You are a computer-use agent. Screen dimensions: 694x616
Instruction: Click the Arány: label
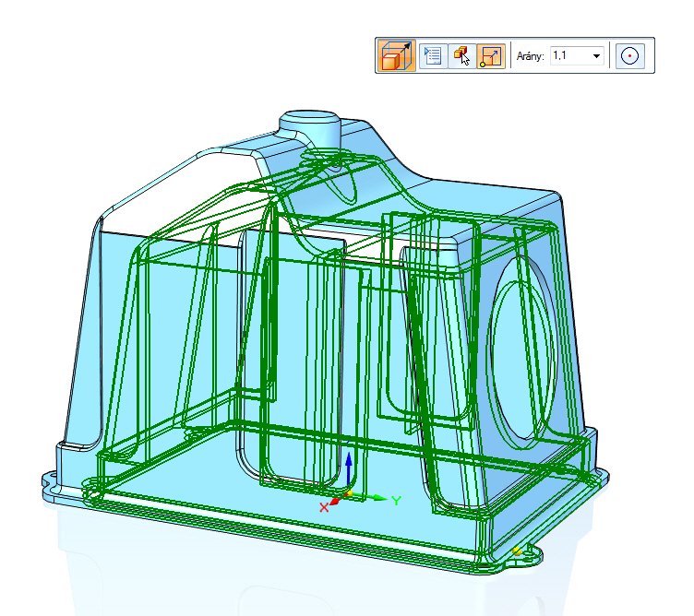(x=531, y=56)
